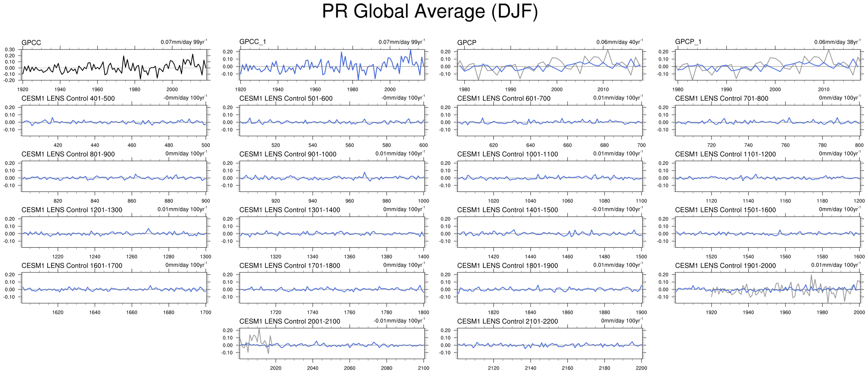Open the CESM1 LENS Control 601-700 plot
The height and width of the screenshot is (373, 868).
(550, 121)
